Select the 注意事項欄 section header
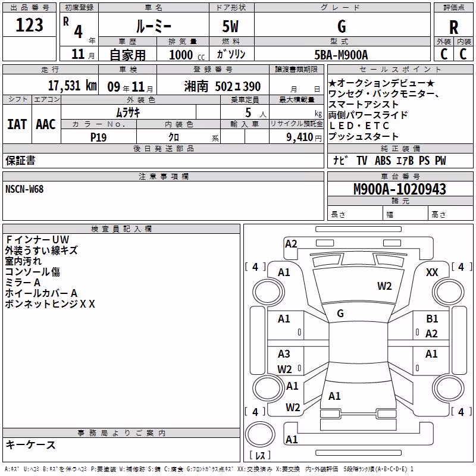Screen dimensions: 476x476 tap(163, 176)
